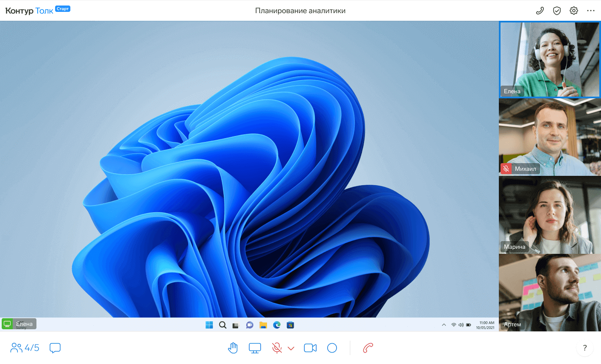Open the Chat app in shared taskbar
This screenshot has width=601, height=364.
point(250,325)
